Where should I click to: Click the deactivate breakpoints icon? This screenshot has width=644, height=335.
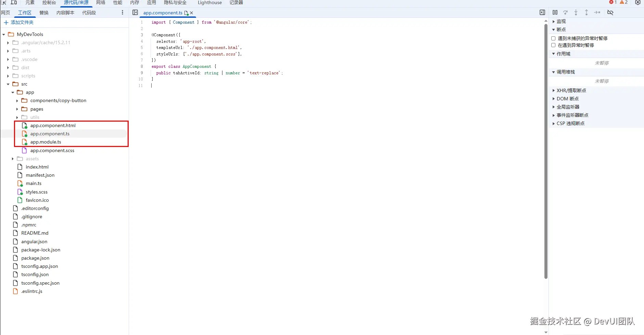tap(610, 12)
